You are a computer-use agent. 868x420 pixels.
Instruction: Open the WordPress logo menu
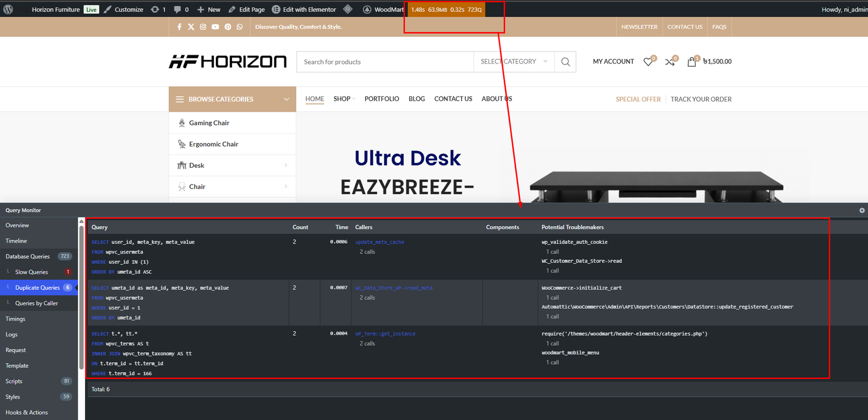pos(8,9)
